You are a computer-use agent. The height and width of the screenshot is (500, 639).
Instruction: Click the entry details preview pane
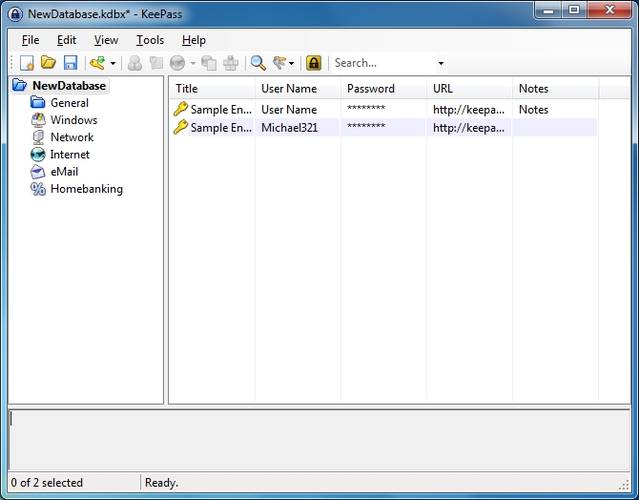320,440
